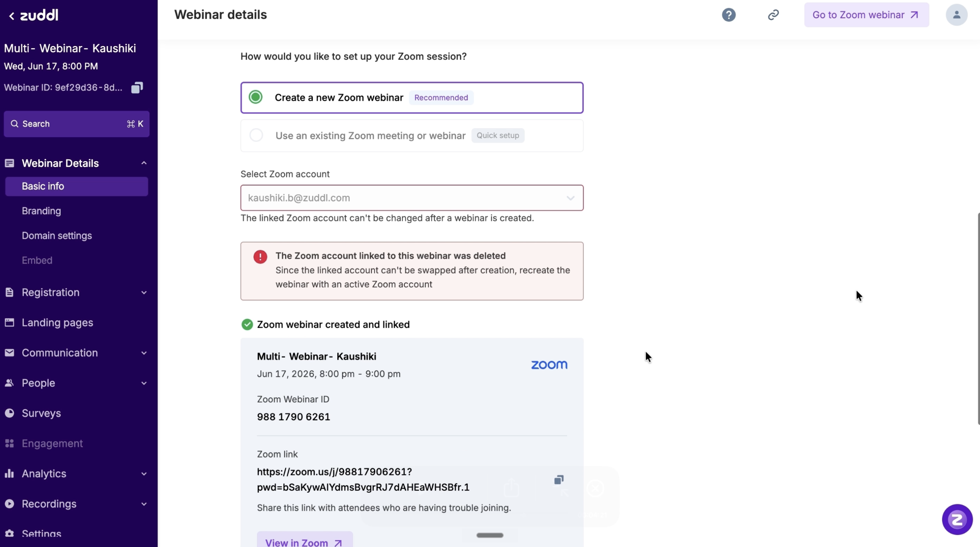
Task: Click the Webinar details page title
Action: click(220, 15)
